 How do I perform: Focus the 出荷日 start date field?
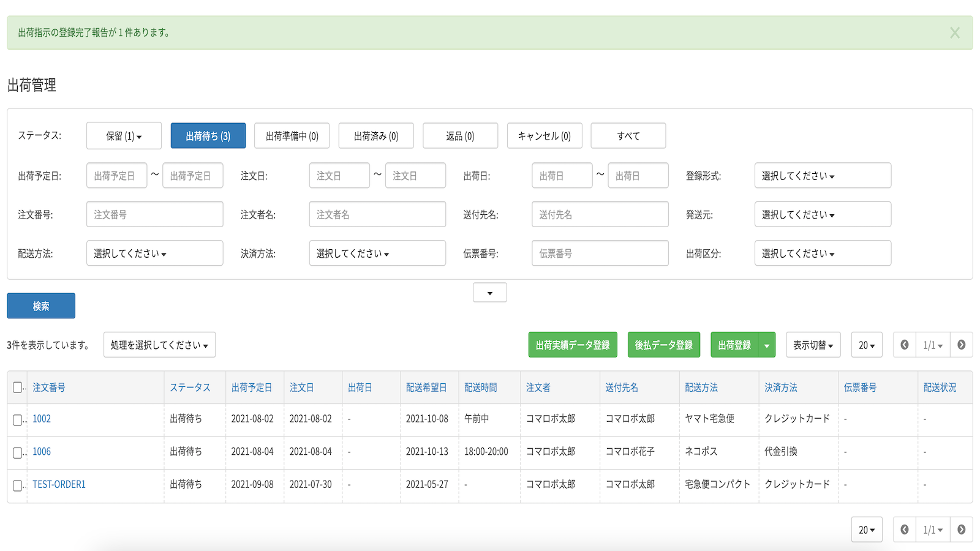click(562, 176)
